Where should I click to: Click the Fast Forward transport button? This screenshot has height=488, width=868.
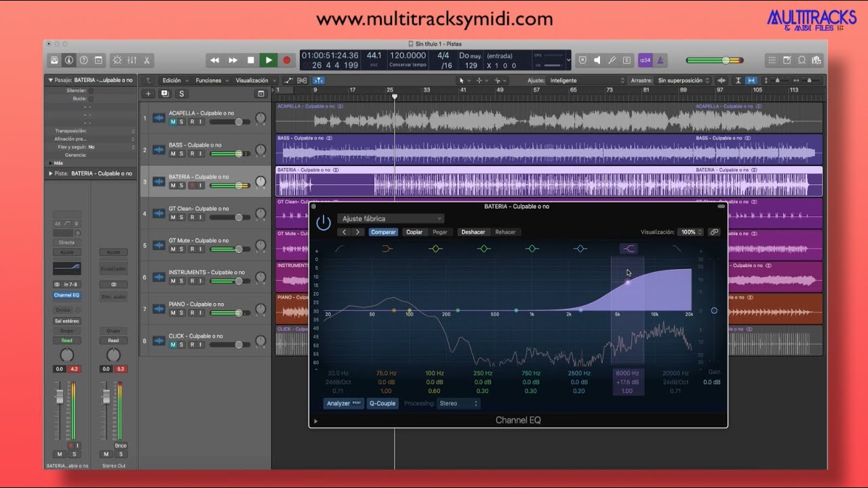[x=233, y=60]
